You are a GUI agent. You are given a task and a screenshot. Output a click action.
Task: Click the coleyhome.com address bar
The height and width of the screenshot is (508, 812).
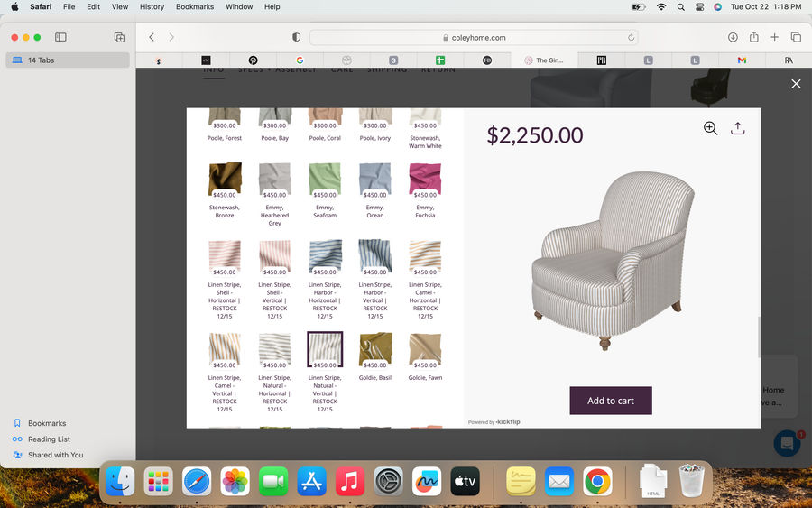(x=474, y=37)
